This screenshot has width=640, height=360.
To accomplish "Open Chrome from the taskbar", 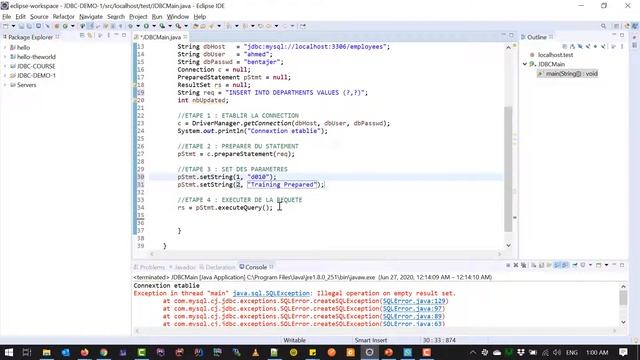I will pos(104,352).
